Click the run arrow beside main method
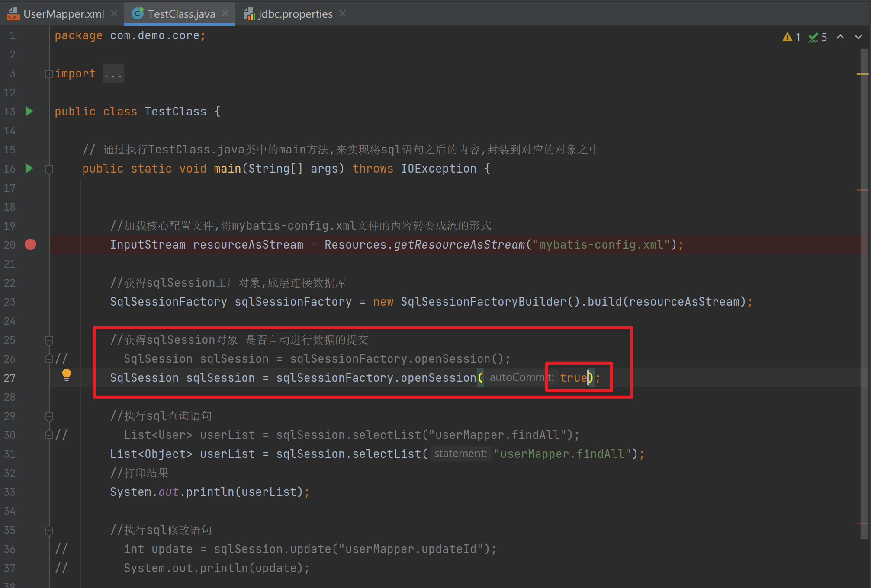 (29, 169)
